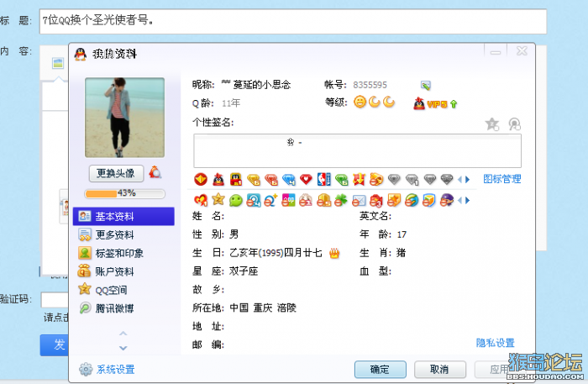Click the envelope red-flower level 3 icon
Image resolution: width=588 pixels, height=384 pixels.
coord(376,201)
